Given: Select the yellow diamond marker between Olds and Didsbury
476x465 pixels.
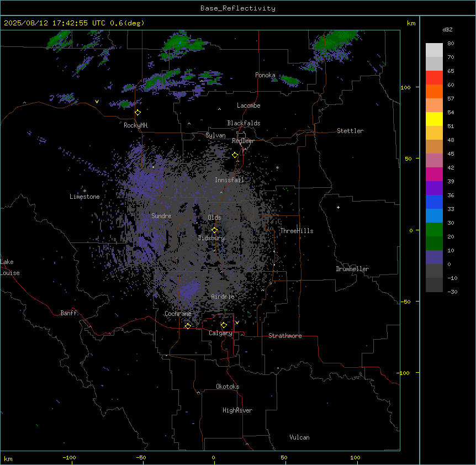Looking at the screenshot, I should [x=214, y=230].
